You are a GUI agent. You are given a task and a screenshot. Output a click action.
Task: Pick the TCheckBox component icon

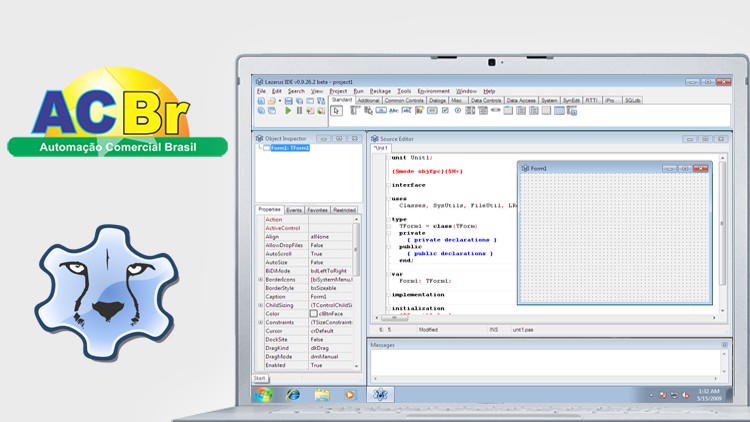tap(445, 111)
